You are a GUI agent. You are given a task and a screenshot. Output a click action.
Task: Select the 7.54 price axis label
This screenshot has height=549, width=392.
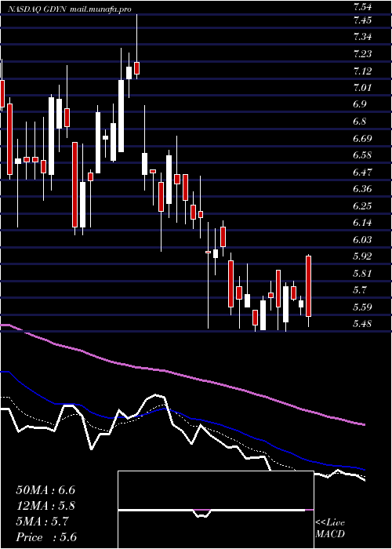tap(362, 7)
